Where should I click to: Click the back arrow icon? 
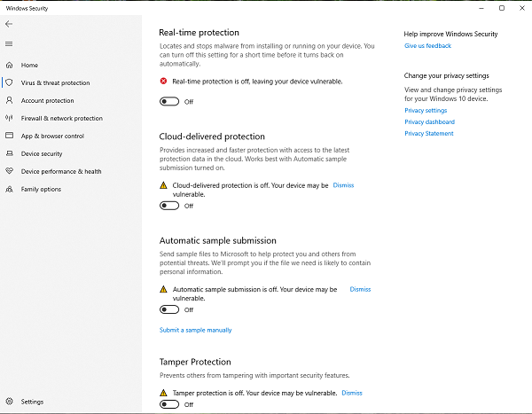[9, 24]
